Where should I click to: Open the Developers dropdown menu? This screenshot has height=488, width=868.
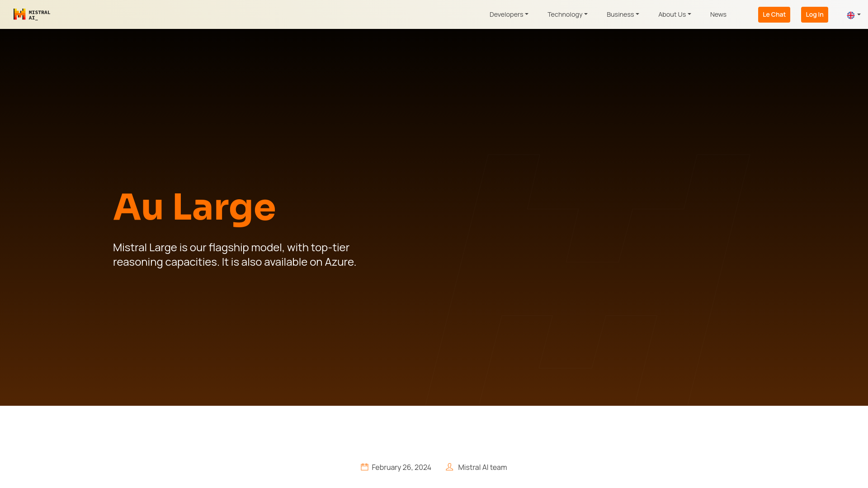click(x=508, y=14)
